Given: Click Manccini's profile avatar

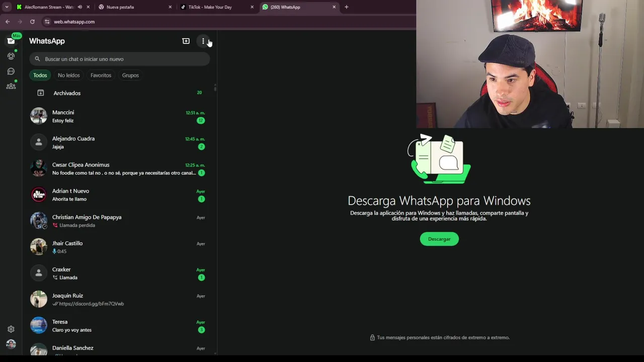Looking at the screenshot, I should [39, 116].
